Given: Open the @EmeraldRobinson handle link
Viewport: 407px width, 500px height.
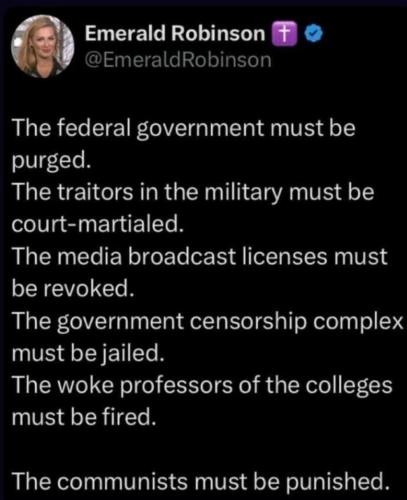Looking at the screenshot, I should pos(178,60).
